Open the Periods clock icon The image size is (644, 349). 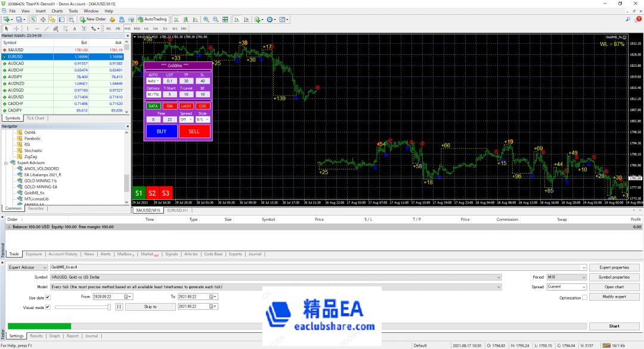coord(270,19)
